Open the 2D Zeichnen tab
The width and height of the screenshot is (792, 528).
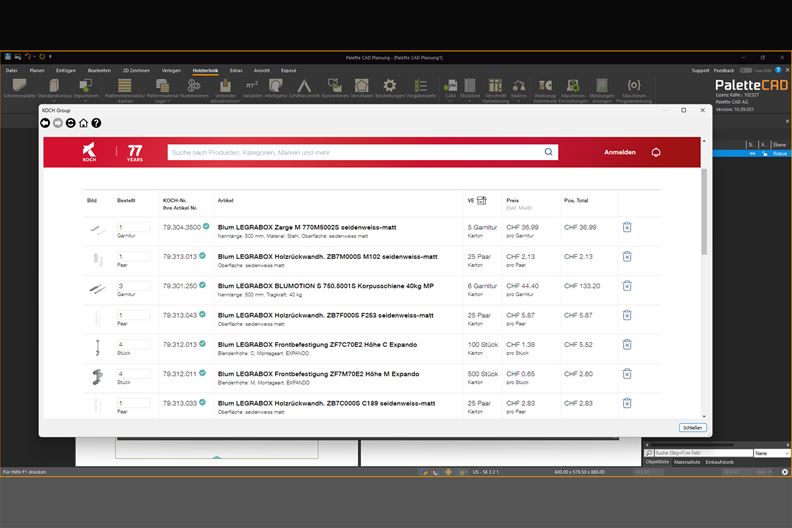click(136, 71)
